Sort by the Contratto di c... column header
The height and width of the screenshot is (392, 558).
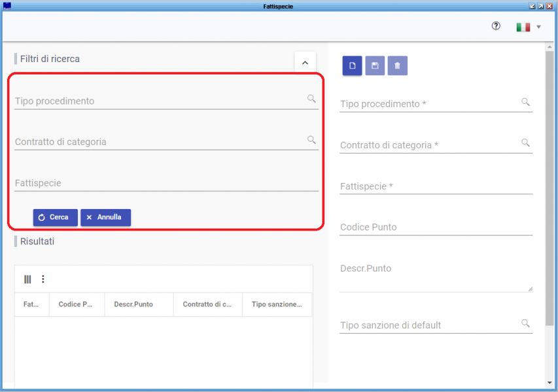[x=207, y=304]
